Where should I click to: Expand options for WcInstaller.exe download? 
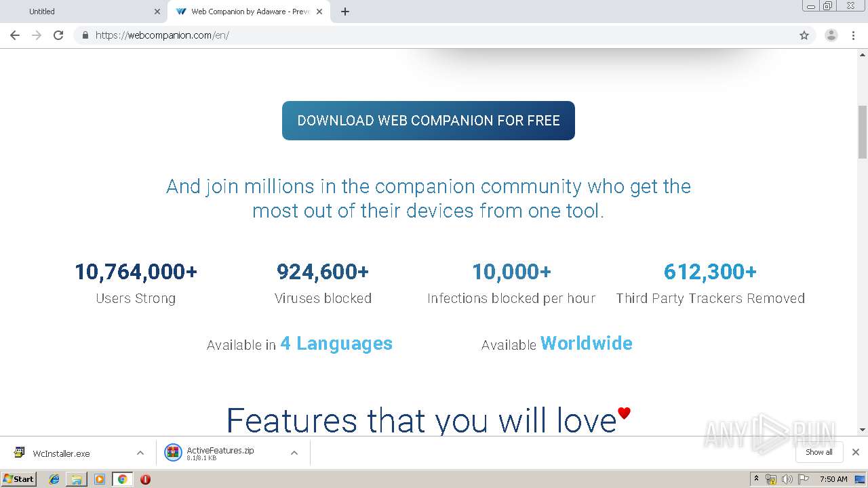click(x=140, y=453)
